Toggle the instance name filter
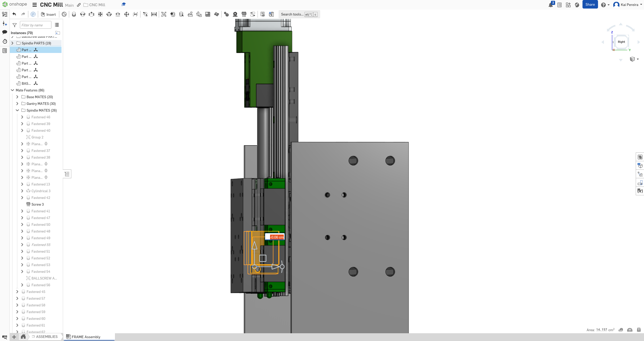 (14, 25)
